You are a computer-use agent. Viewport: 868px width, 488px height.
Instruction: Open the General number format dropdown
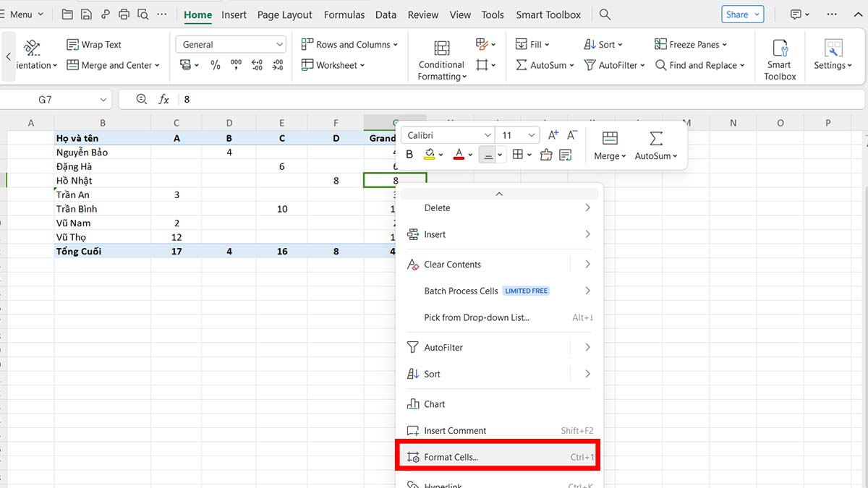[x=231, y=44]
